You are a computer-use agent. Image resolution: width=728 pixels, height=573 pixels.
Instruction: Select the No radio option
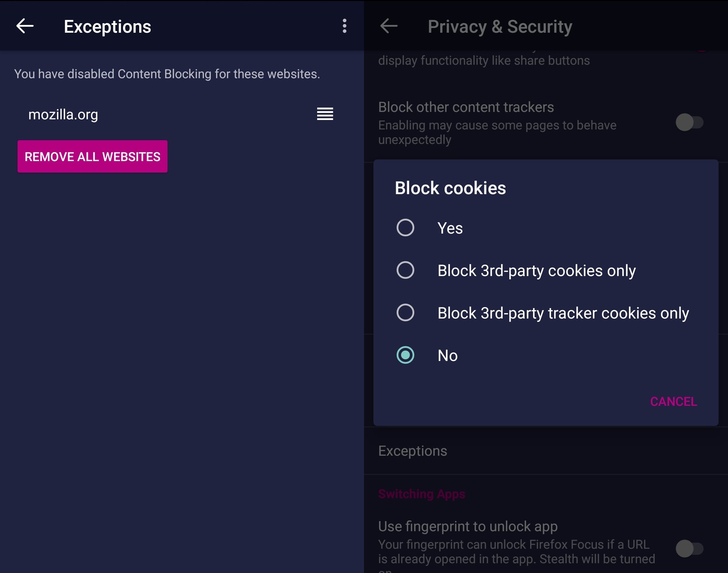(x=405, y=355)
